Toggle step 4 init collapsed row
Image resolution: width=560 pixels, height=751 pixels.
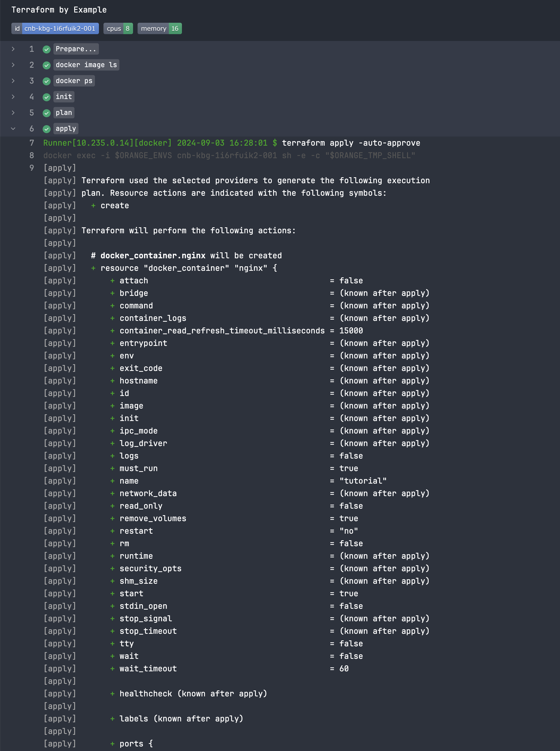(14, 96)
